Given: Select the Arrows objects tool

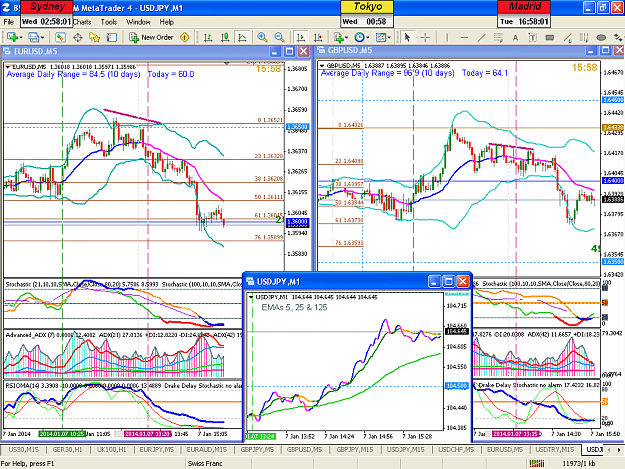Looking at the screenshot, I should tap(618, 37).
